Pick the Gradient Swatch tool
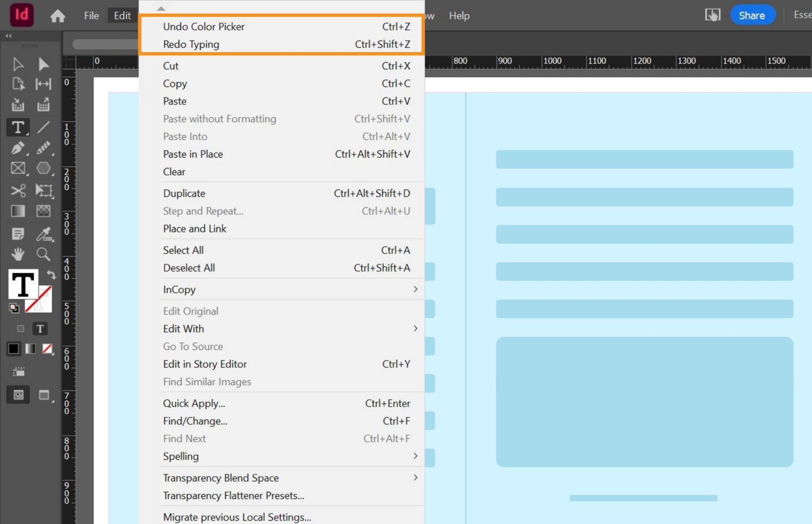The width and height of the screenshot is (812, 524). 18,211
